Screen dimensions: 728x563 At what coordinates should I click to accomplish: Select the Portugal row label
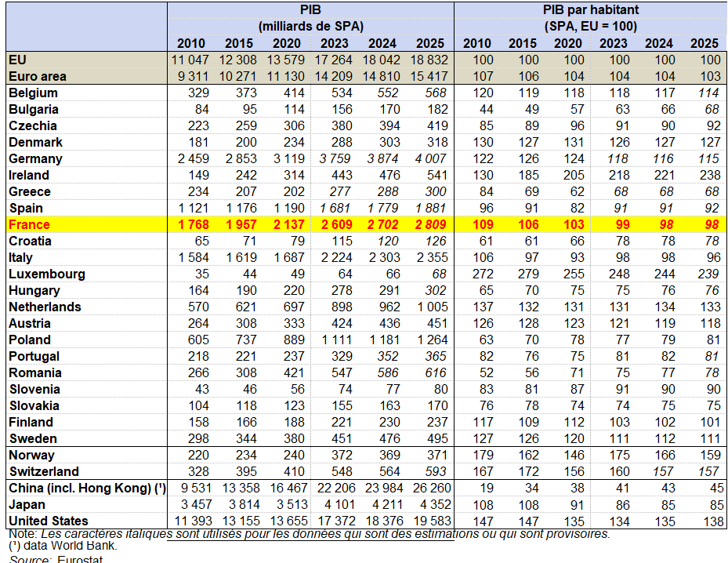click(x=34, y=357)
